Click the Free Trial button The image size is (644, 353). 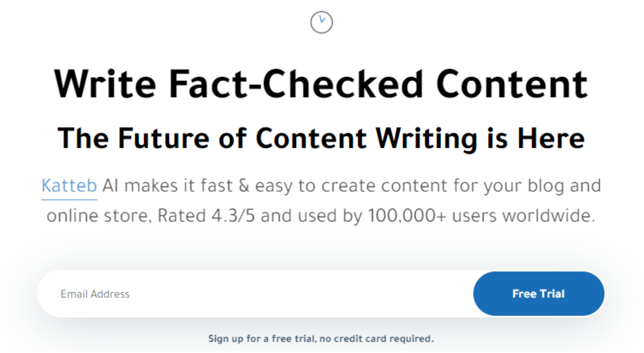[539, 293]
